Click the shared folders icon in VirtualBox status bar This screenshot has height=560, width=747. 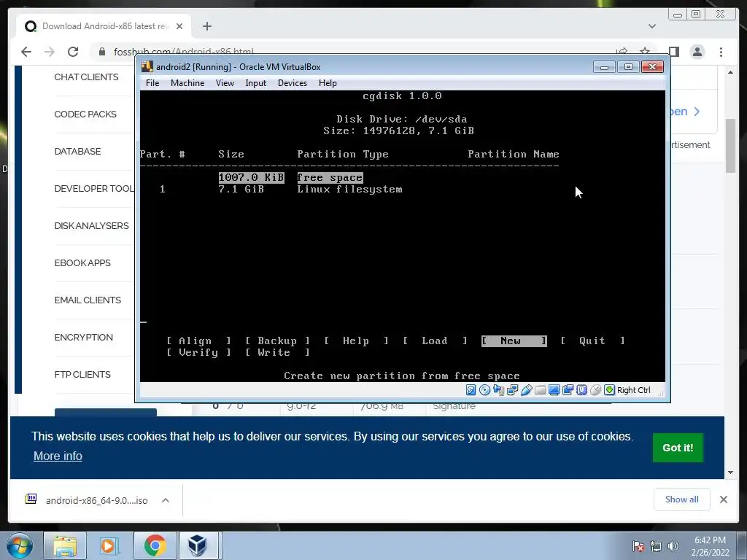541,390
